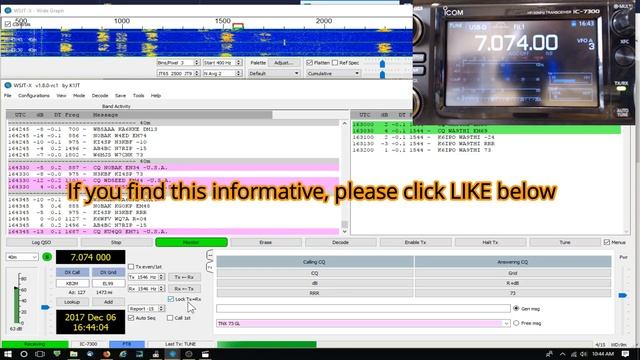Click the clapperboard icon on taskbar
This screenshot has height=360, width=640.
pos(205,354)
